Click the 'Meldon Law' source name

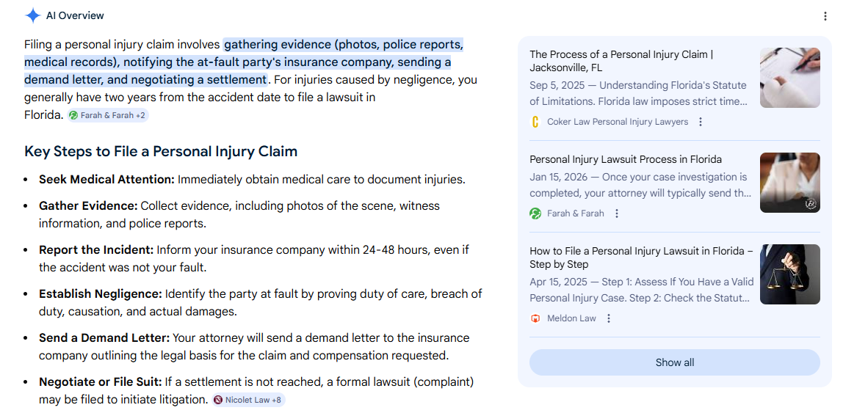pos(571,318)
